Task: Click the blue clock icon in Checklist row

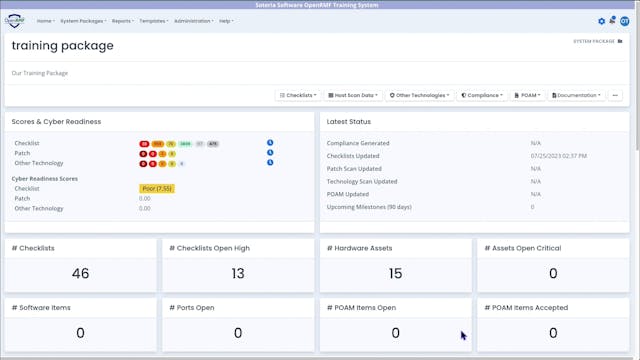Action: 270,142
